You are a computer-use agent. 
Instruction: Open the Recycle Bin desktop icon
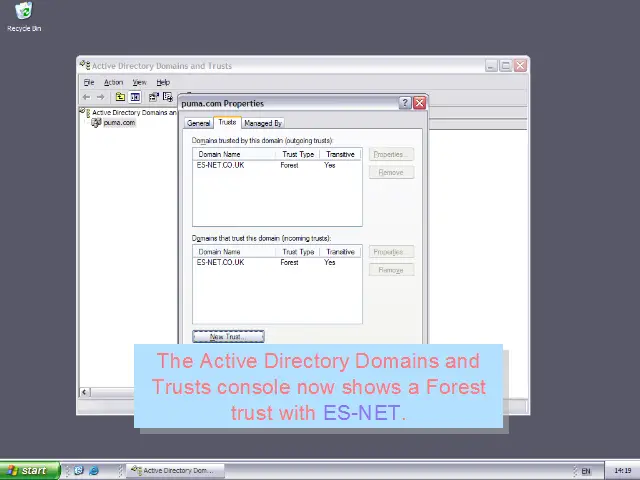pos(24,17)
